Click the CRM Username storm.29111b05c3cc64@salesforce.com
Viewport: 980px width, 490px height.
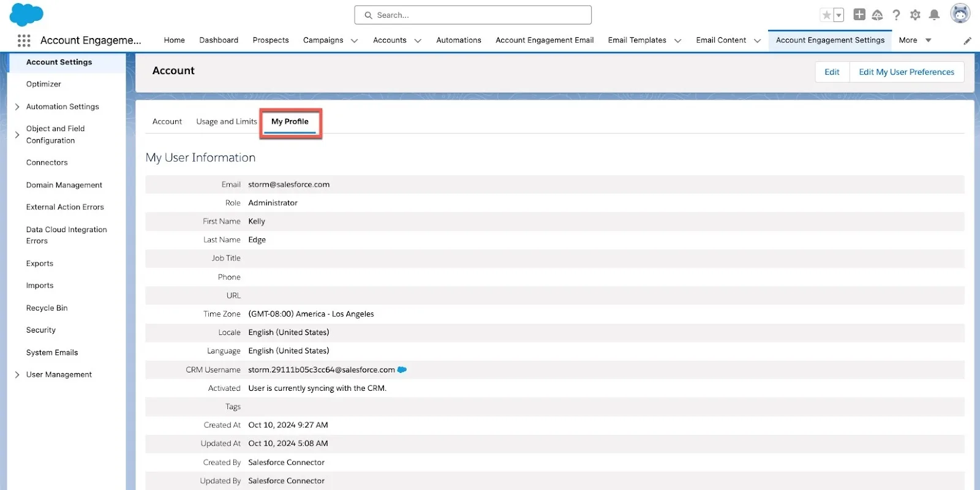click(x=322, y=370)
